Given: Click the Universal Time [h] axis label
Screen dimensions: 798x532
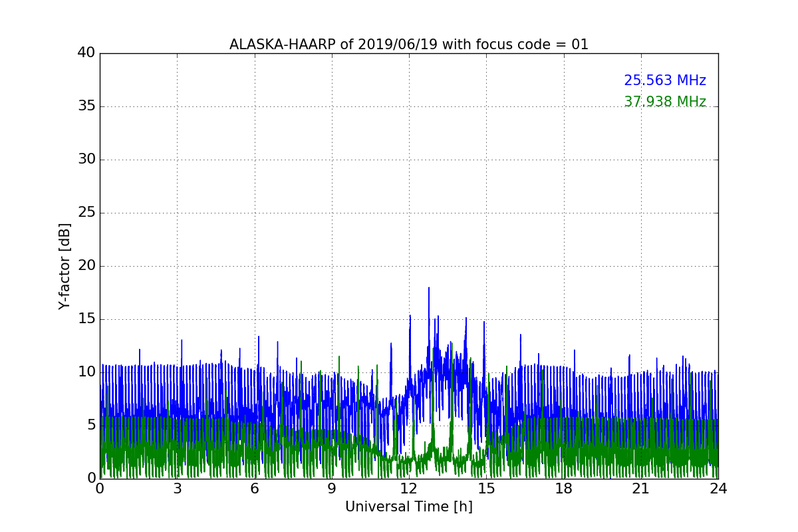Looking at the screenshot, I should tap(409, 507).
